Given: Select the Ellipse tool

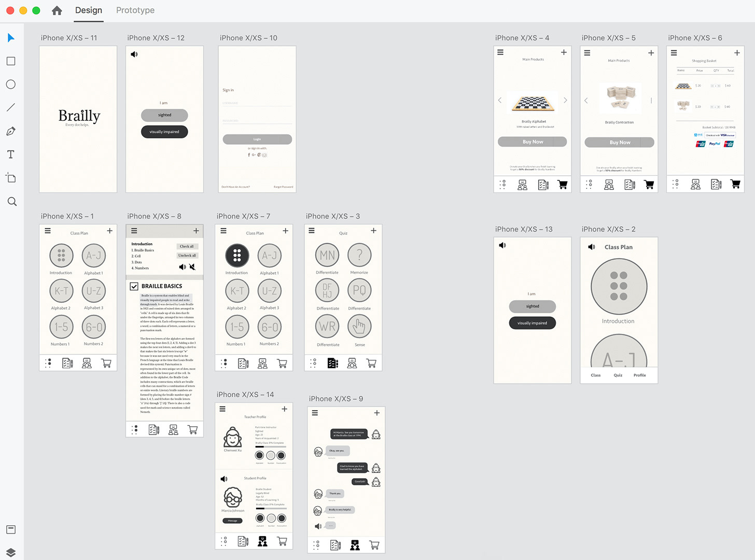Looking at the screenshot, I should (x=11, y=85).
